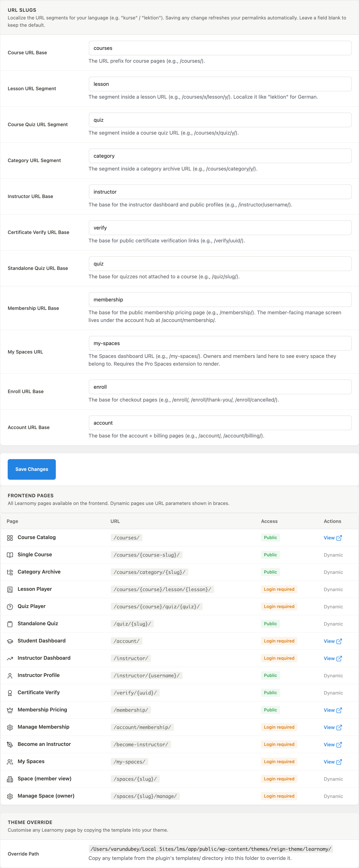View the Instructor Dashboard page
The width and height of the screenshot is (359, 868).
pos(333,658)
